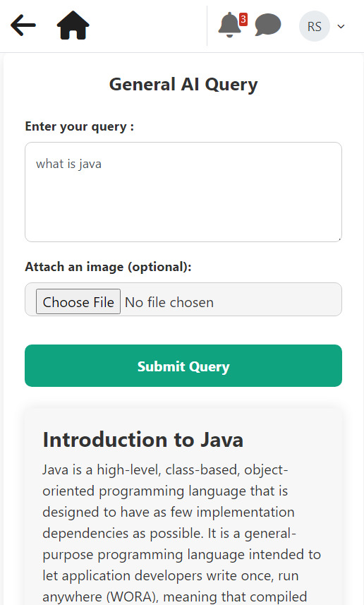Open the home page via house icon

click(73, 25)
